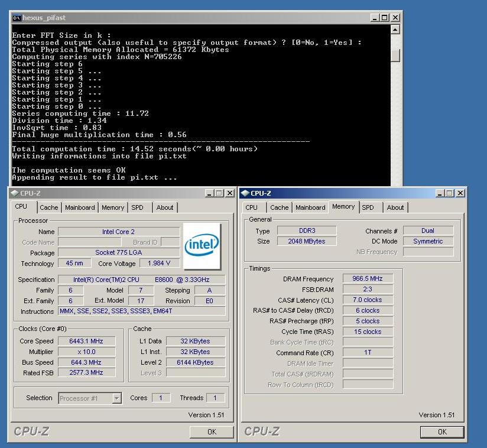Click the Technology value 45 nm

coord(74,263)
